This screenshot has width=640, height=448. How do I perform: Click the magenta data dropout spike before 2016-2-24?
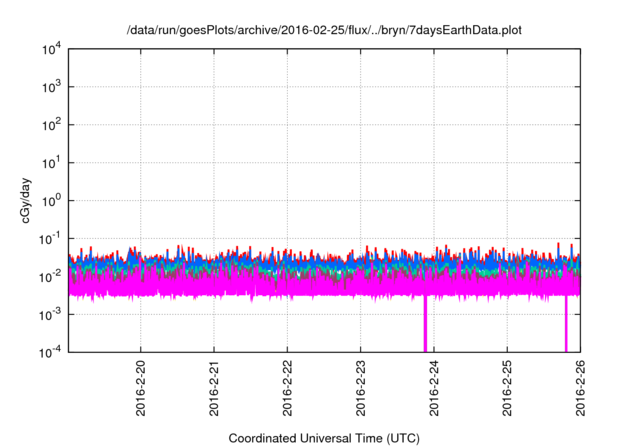425,324
